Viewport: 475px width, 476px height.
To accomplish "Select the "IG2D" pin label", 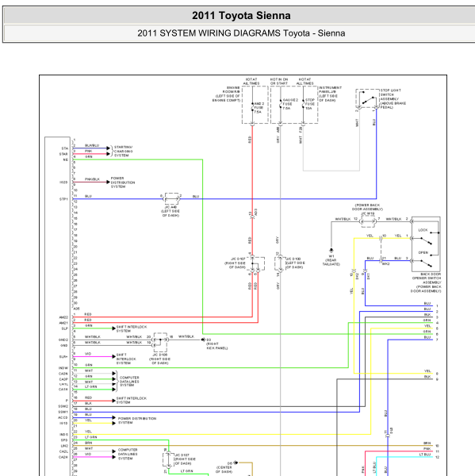I will point(63,182).
